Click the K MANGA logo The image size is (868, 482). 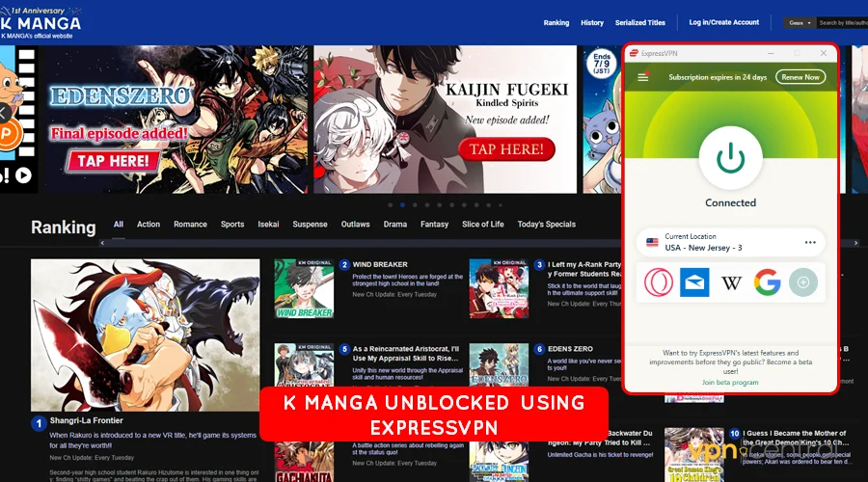(41, 24)
